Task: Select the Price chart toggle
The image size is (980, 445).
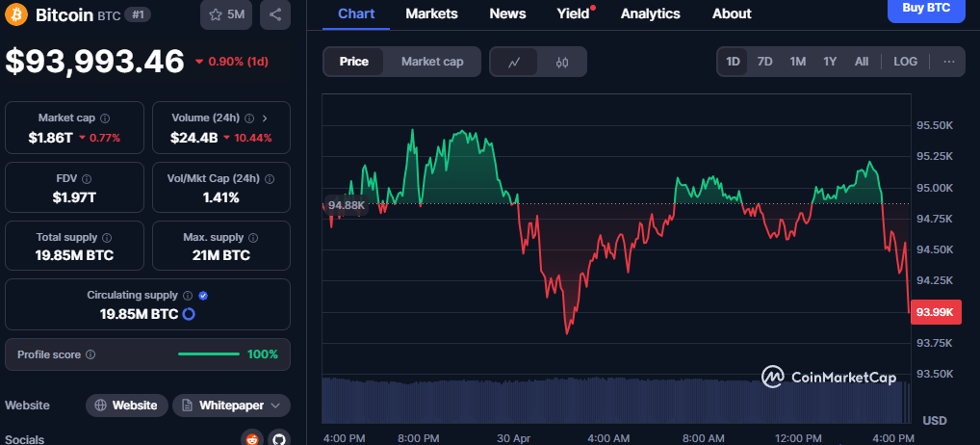Action: point(353,62)
